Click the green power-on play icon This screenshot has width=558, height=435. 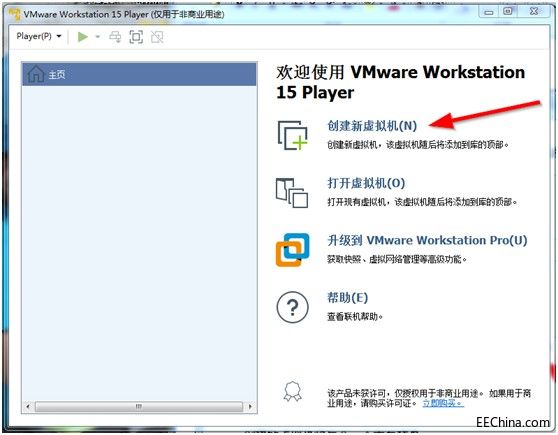(83, 37)
